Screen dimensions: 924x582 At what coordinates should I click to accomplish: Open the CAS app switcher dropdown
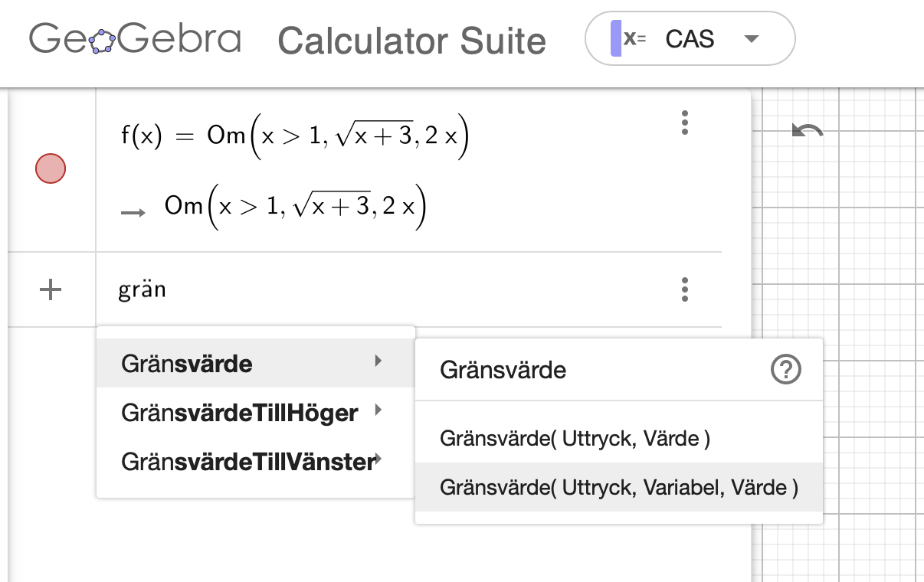tap(752, 38)
